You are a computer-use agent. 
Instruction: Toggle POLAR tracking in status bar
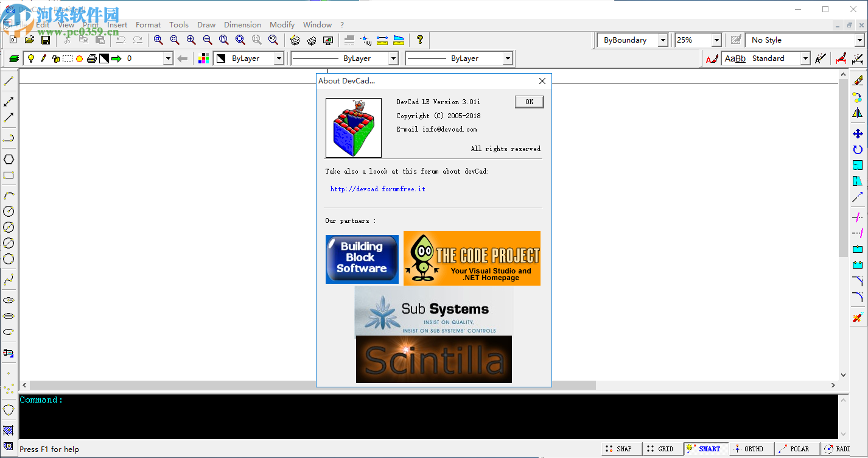(796, 449)
